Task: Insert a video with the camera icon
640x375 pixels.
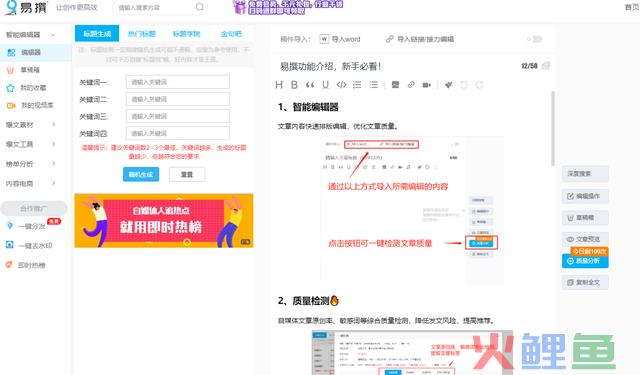Action: tap(427, 85)
